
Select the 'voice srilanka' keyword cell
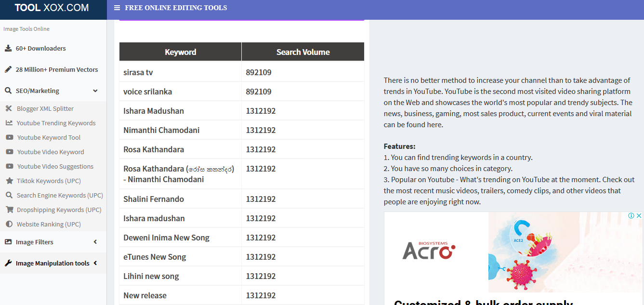pos(181,92)
